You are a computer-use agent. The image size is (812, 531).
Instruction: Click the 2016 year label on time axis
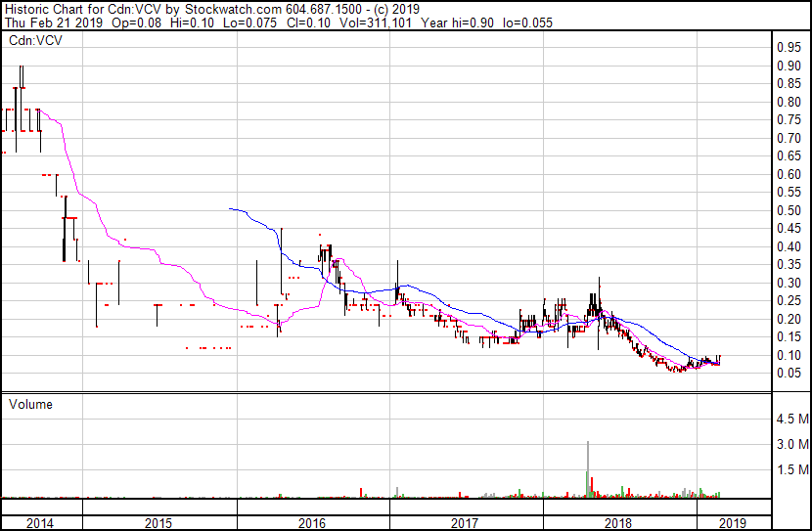click(x=312, y=523)
